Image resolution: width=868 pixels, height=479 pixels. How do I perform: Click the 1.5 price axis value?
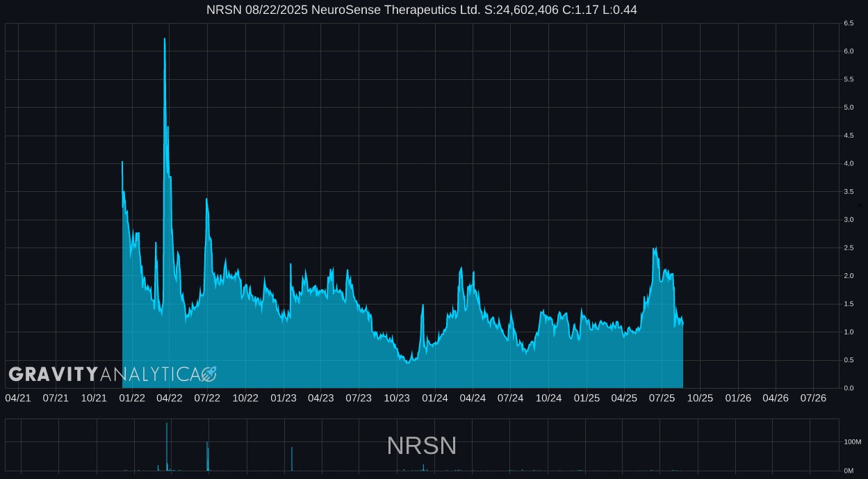(x=849, y=304)
